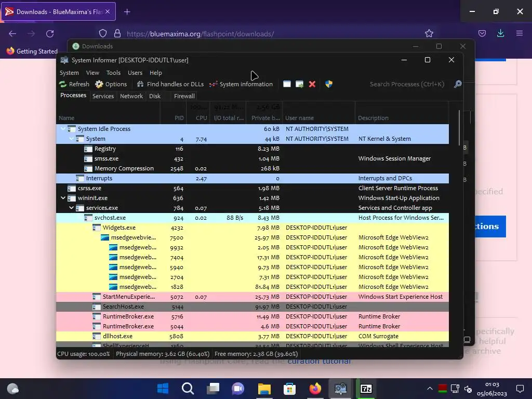
Task: Open Find handles or DLLs
Action: (170, 84)
